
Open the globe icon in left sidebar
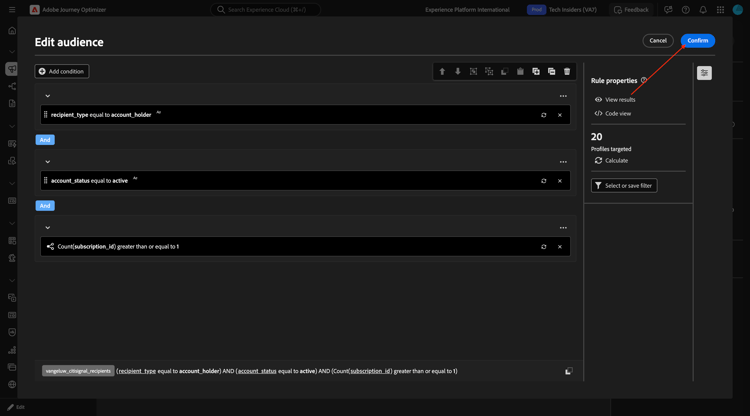(x=12, y=384)
